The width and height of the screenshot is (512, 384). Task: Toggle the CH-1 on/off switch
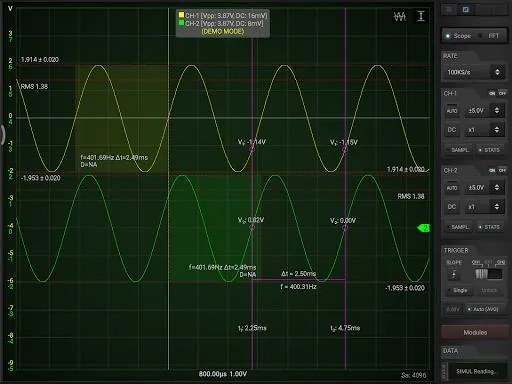tap(497, 93)
